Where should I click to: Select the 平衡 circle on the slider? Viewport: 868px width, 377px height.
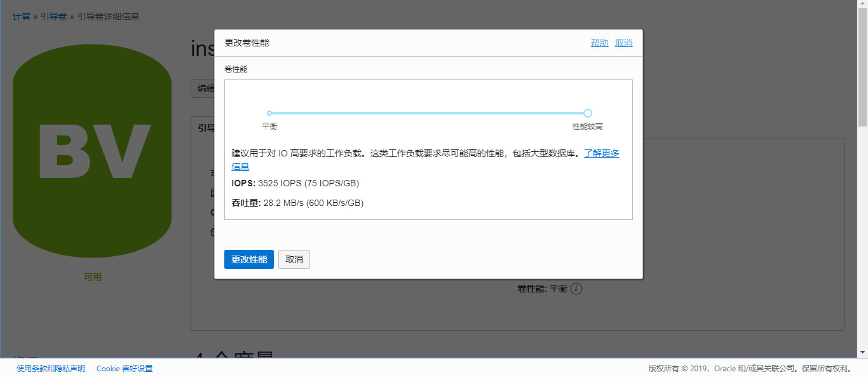pos(269,113)
